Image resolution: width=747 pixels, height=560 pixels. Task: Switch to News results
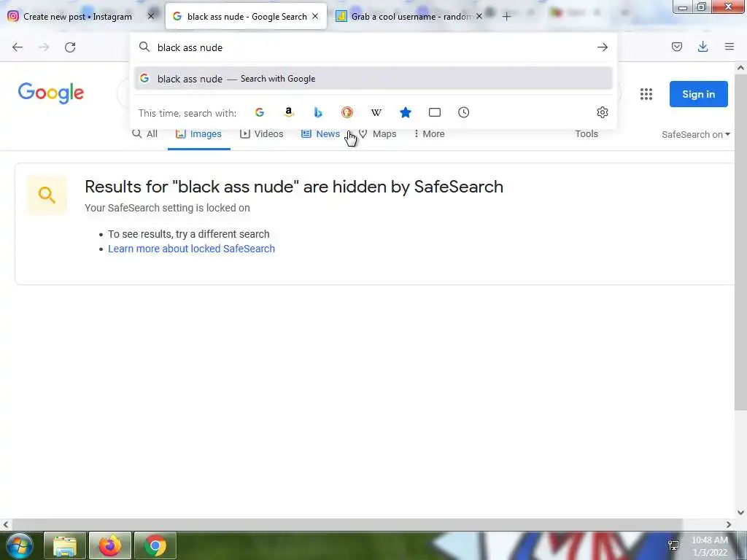point(321,134)
